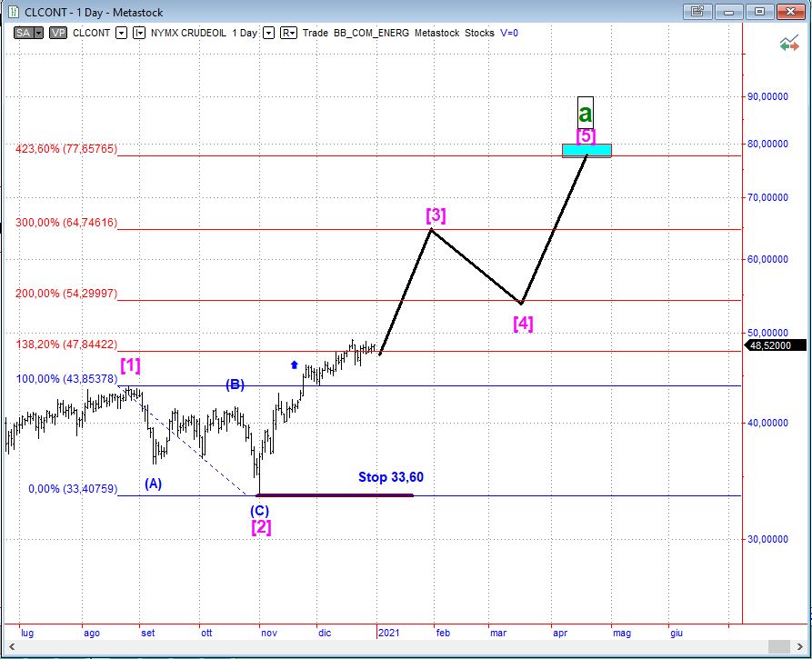Click the 60,00000 price axis label
812x659 pixels.
(767, 259)
